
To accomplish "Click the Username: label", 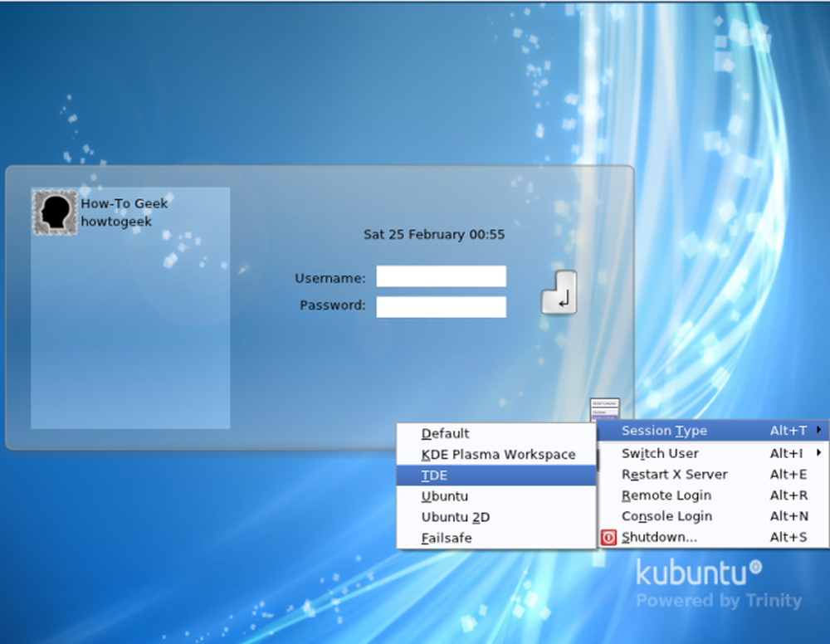I will pyautogui.click(x=330, y=278).
